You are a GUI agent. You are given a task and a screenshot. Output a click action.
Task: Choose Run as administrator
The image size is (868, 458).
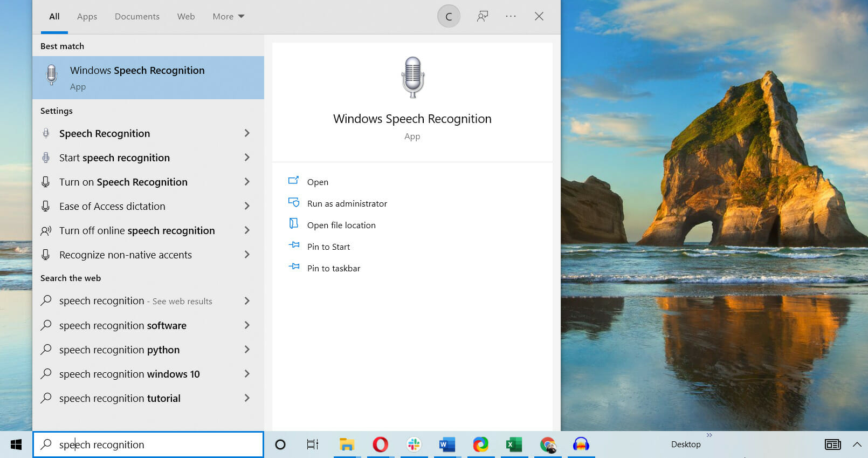(x=347, y=204)
